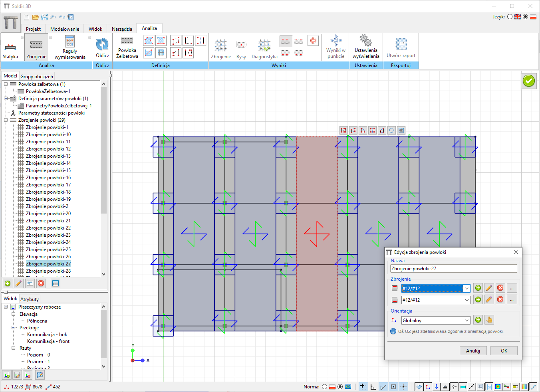Click the Oblicz (calculate) refresh icon
Viewport: 540px width, 392px height.
point(102,44)
